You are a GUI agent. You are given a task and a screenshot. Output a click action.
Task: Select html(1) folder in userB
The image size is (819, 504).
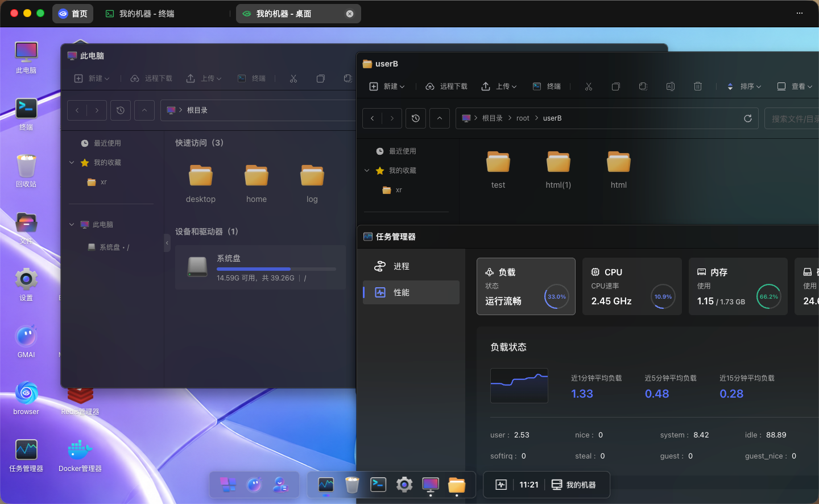tap(559, 170)
